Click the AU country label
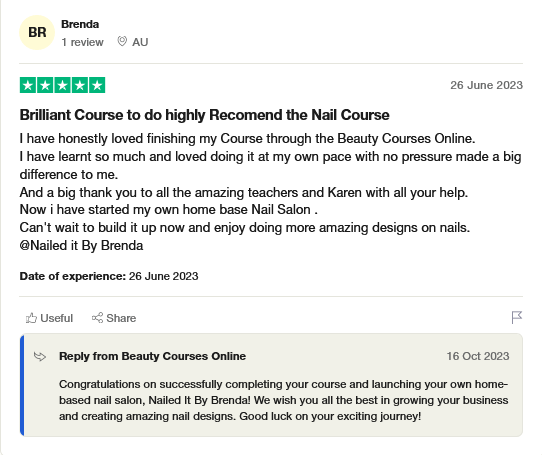542x455 pixels. (140, 42)
